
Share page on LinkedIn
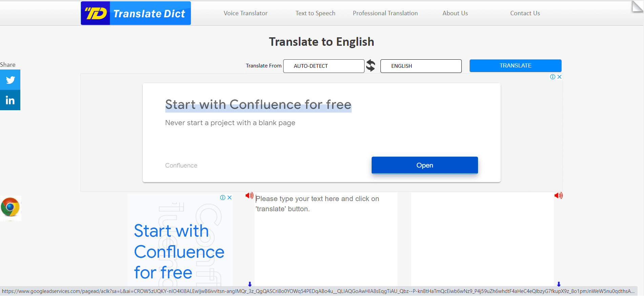coord(10,100)
